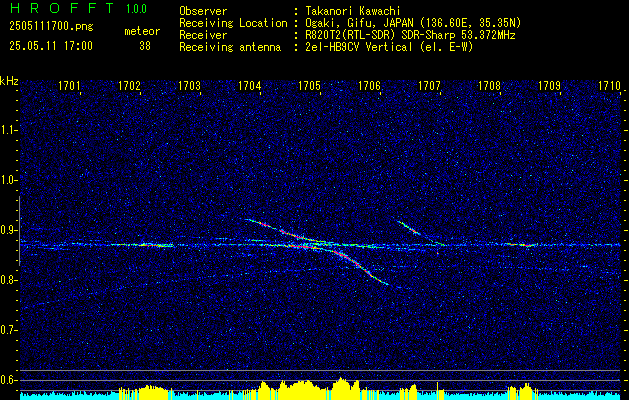
Task: Click time marker 1703
Action: tap(189, 86)
